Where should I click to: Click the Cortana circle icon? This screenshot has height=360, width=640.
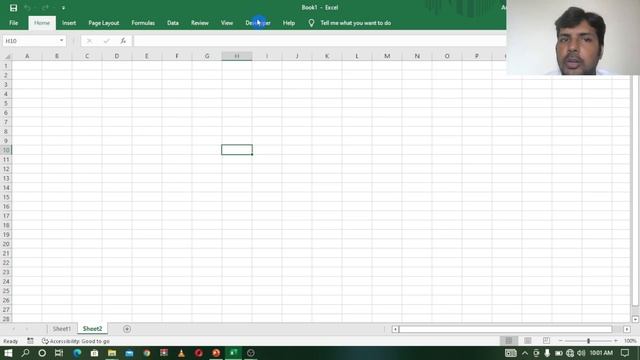point(42,353)
